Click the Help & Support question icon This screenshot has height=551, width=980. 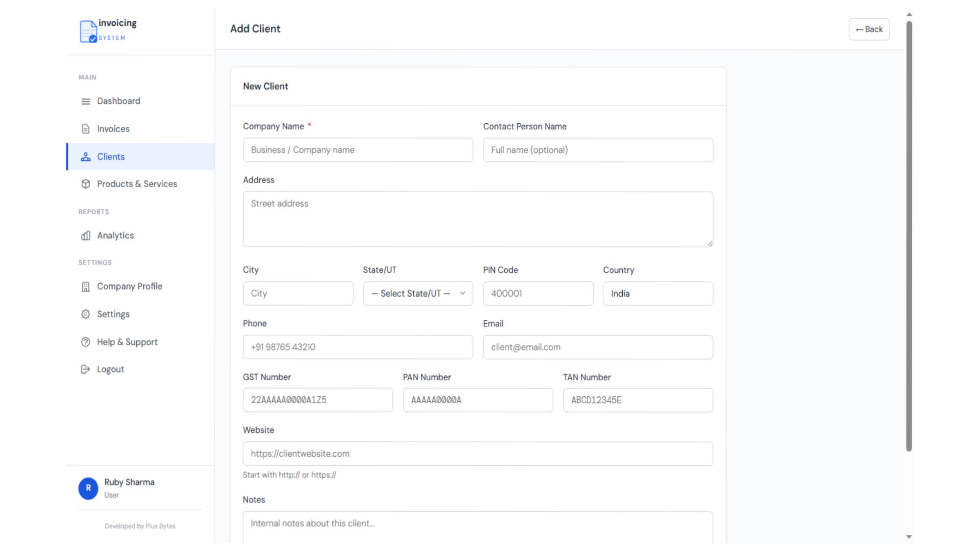tap(85, 342)
